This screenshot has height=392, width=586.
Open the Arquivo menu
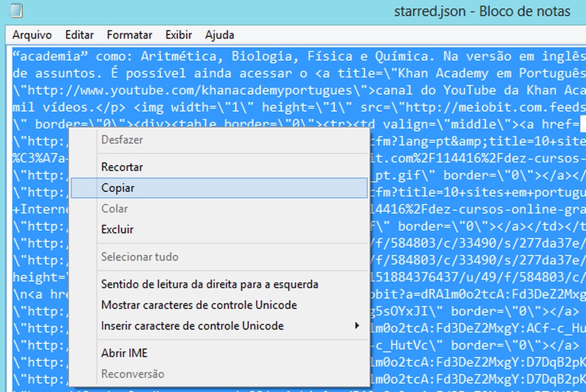click(x=32, y=35)
